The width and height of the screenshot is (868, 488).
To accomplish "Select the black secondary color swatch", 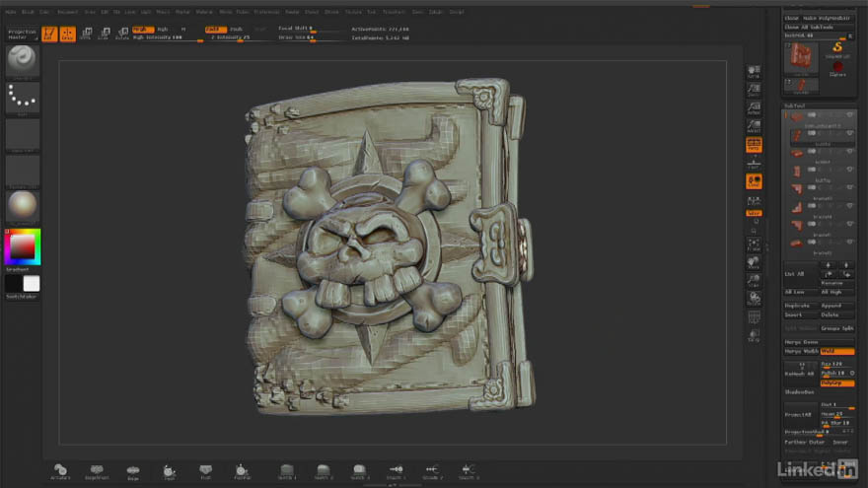I will [x=14, y=284].
